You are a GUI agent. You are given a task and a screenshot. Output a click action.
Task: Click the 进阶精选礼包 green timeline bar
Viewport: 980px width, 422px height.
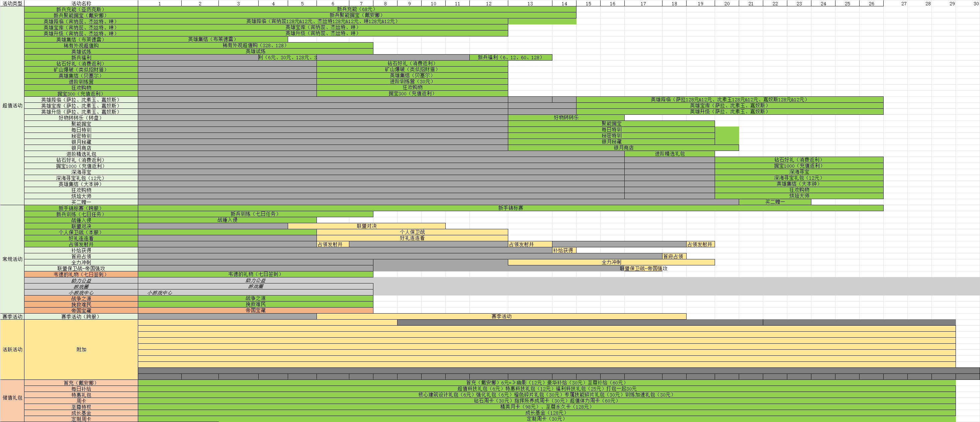[669, 154]
